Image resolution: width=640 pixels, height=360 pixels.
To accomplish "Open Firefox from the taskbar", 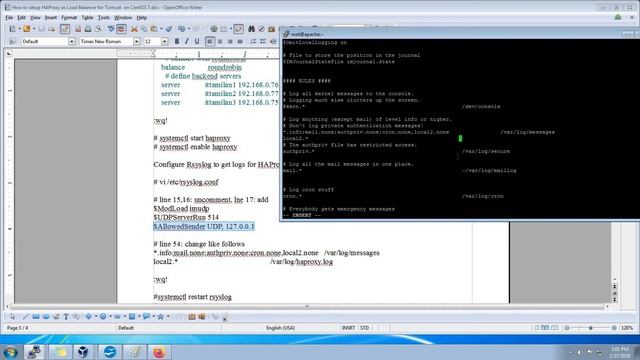I will (x=159, y=352).
